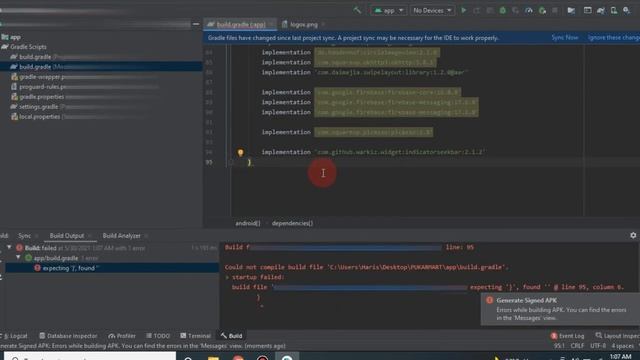Click Attach Debugger to Android Process icon
This screenshot has height=360, width=640.
pyautogui.click(x=542, y=11)
